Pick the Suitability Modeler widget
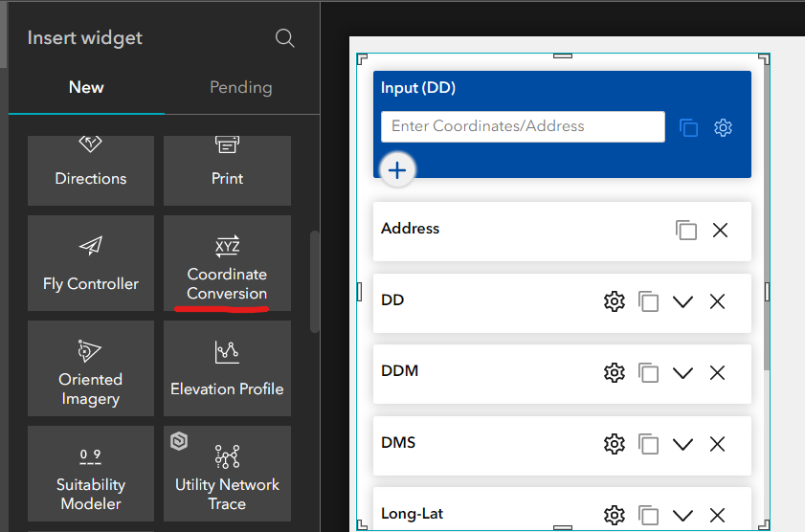805x532 pixels. point(91,473)
